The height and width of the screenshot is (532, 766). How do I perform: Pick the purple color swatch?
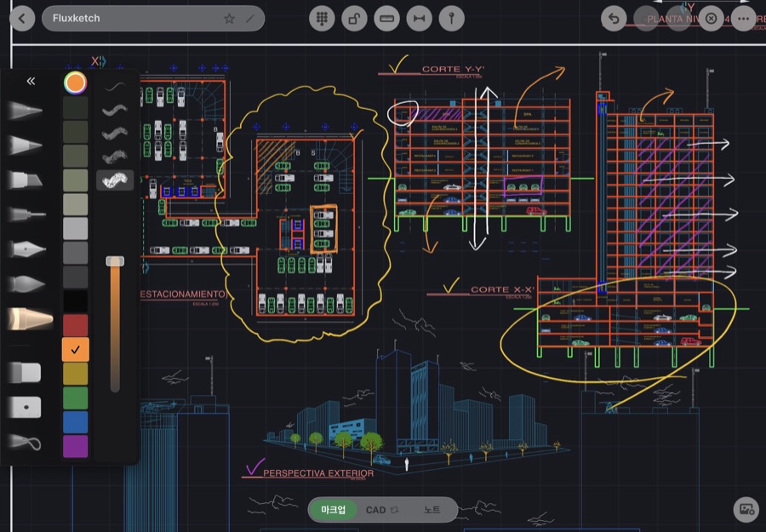click(75, 446)
